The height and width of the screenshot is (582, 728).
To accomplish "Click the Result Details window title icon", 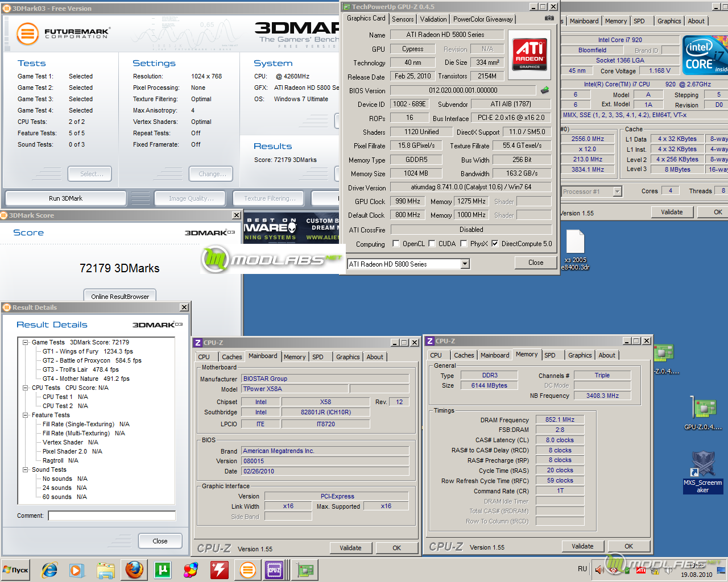I will coord(7,307).
